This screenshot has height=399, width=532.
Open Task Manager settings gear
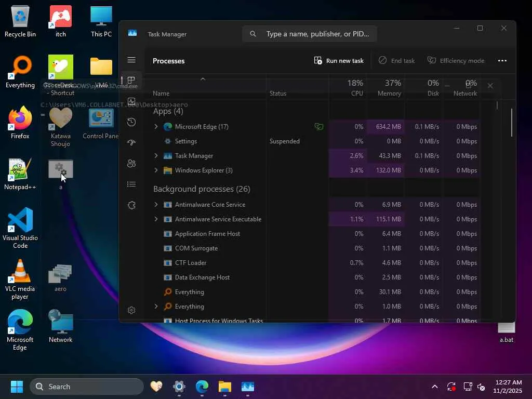[131, 310]
